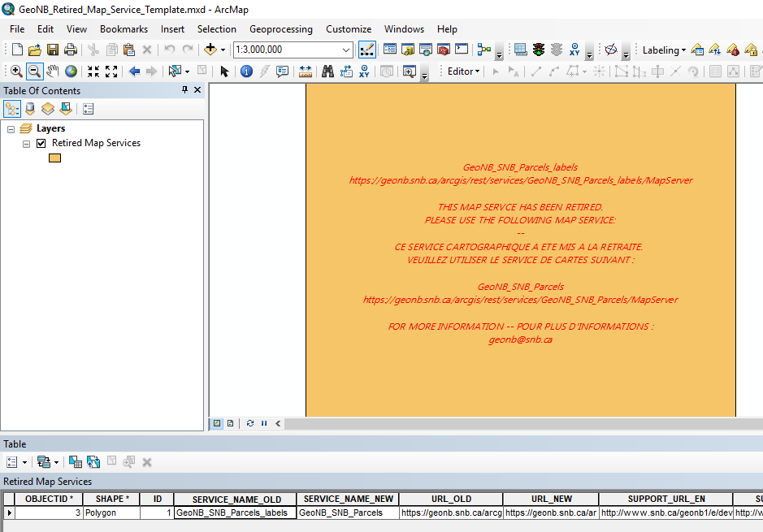The height and width of the screenshot is (532, 763).
Task: Open the Customize menu
Action: point(349,29)
